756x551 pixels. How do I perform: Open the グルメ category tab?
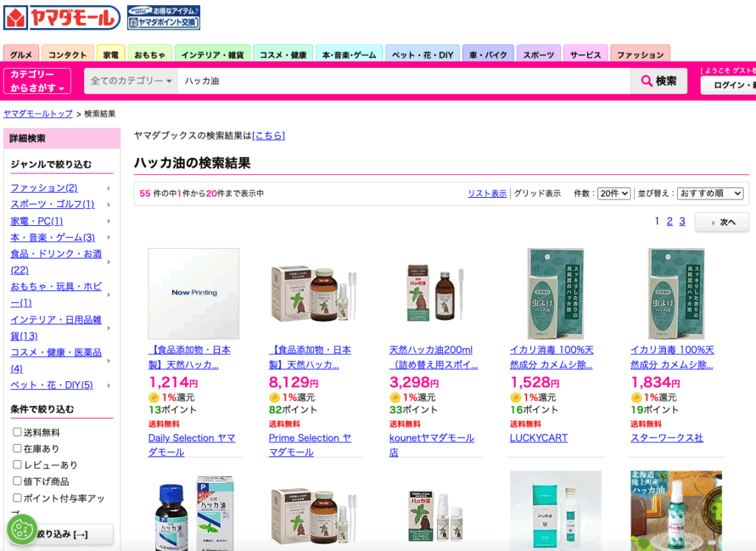(21, 55)
